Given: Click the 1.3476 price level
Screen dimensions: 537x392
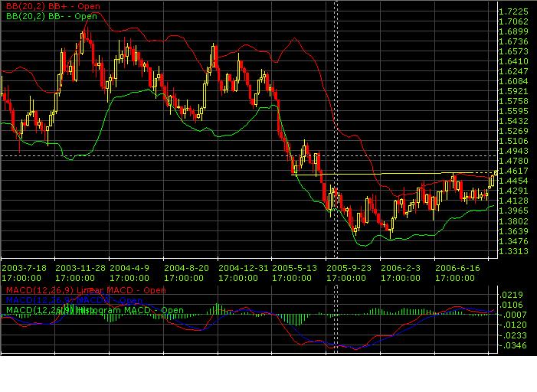Looking at the screenshot, I should (x=513, y=241).
